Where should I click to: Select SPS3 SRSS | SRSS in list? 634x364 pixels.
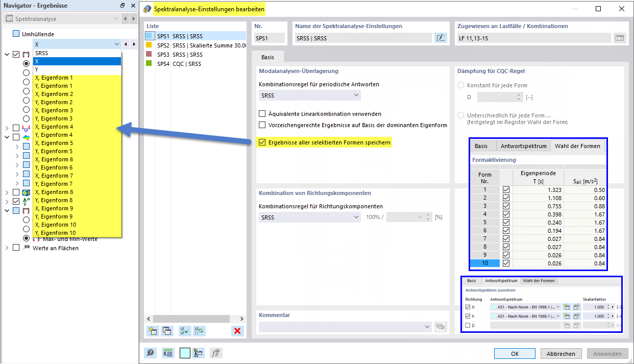(x=197, y=54)
